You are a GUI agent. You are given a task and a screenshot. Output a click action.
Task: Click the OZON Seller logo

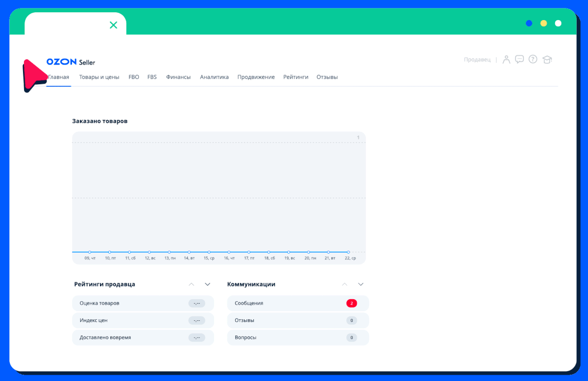pyautogui.click(x=71, y=62)
